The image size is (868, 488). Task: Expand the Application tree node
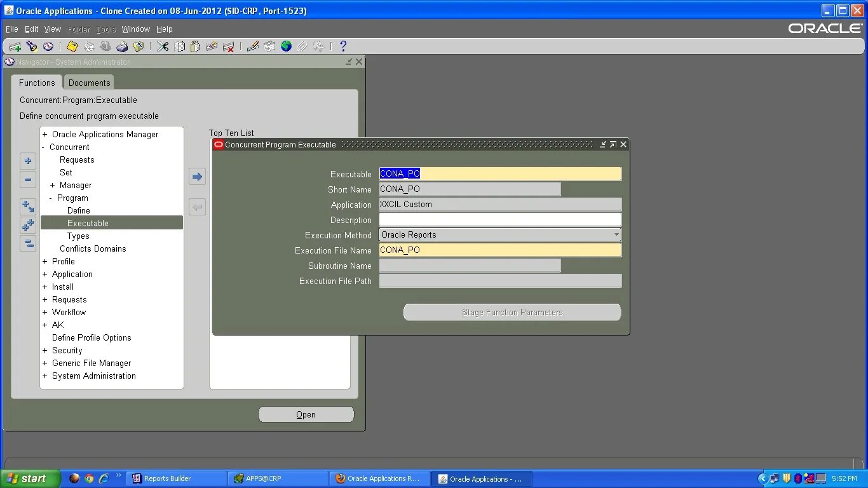(x=44, y=274)
